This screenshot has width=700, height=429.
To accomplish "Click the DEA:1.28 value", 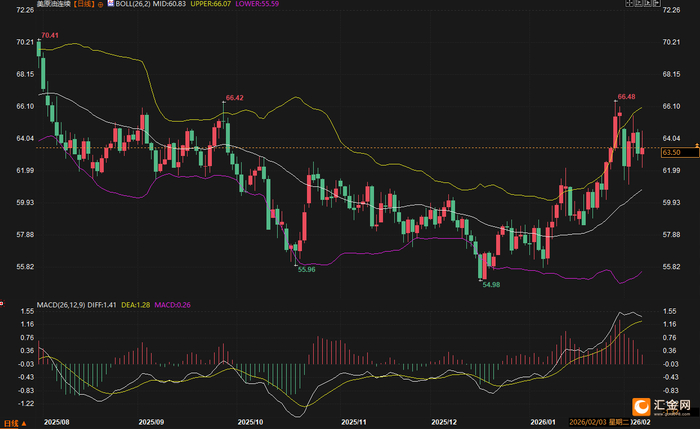I will (x=136, y=305).
